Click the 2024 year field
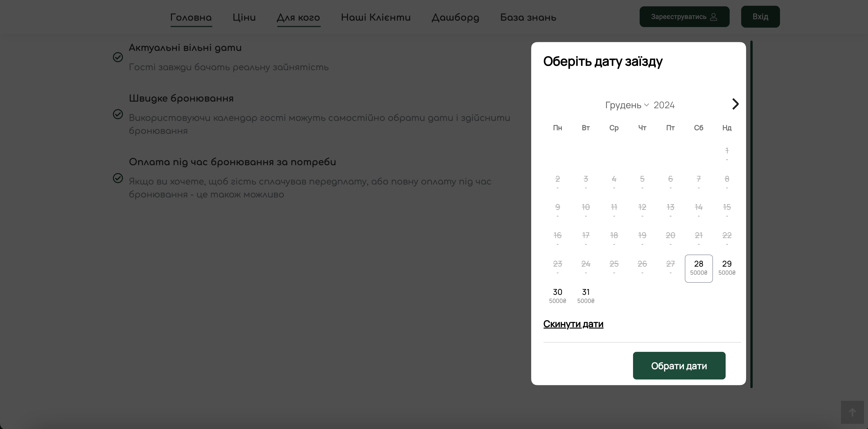Viewport: 868px width, 429px height. (x=664, y=105)
